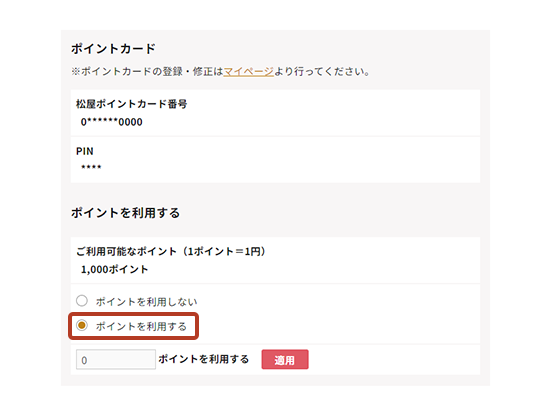The width and height of the screenshot is (550, 411).
Task: Click ポイントを利用する text beside the input field
Action: 203,359
